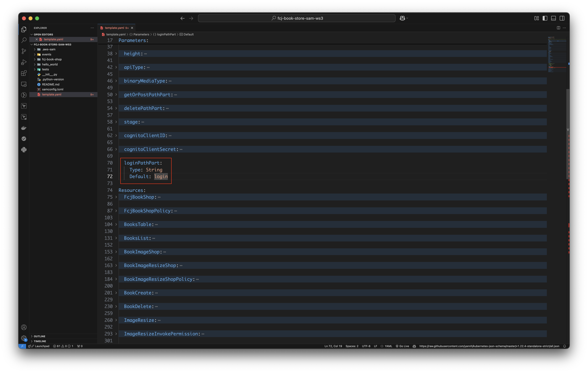Open the Source Control view icon
This screenshot has height=373, width=588.
pos(24,51)
